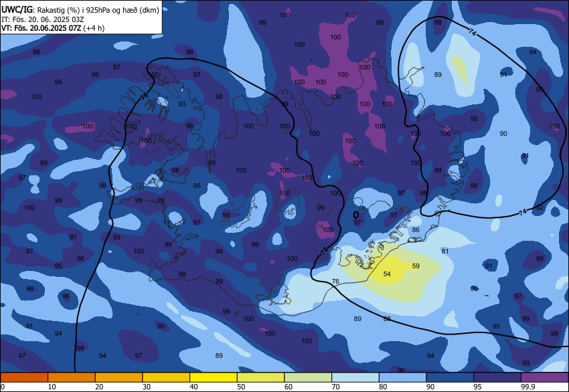Click the '59' humidity value on the map
The width and height of the screenshot is (569, 392).
coord(416,266)
